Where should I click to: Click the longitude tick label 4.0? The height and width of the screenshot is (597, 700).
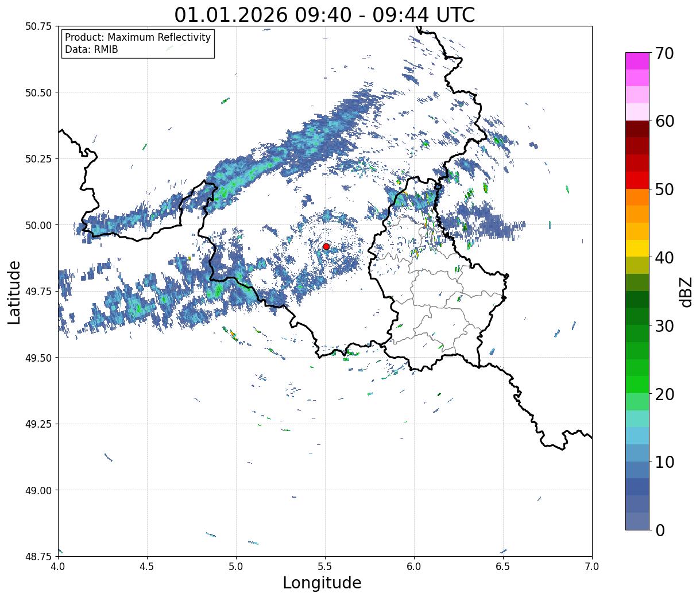tap(58, 567)
